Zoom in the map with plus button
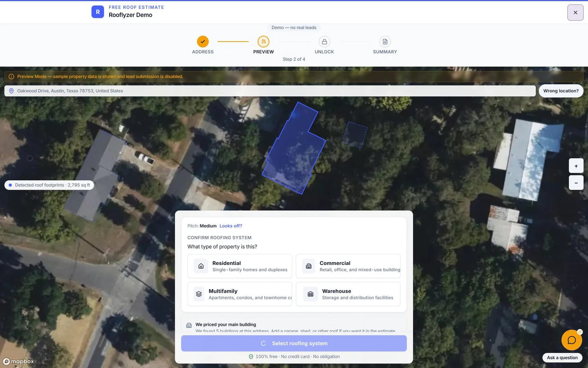Viewport: 588px width, 368px height. (x=576, y=166)
